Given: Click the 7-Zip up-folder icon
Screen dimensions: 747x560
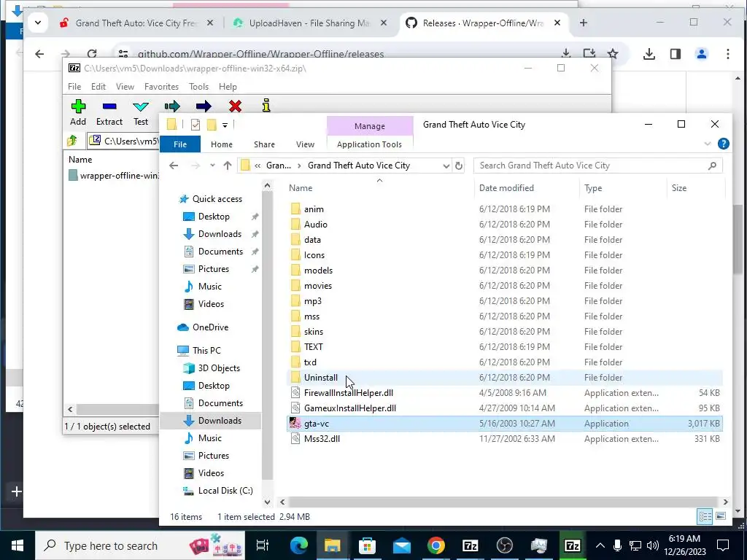Looking at the screenshot, I should [x=72, y=141].
